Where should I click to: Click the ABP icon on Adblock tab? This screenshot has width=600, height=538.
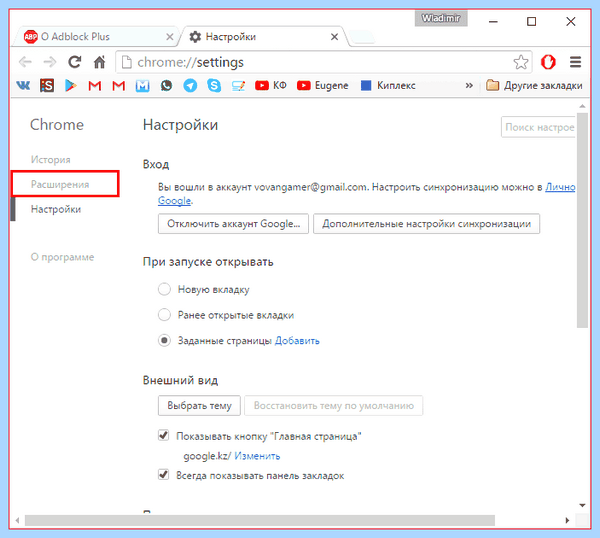(x=30, y=37)
